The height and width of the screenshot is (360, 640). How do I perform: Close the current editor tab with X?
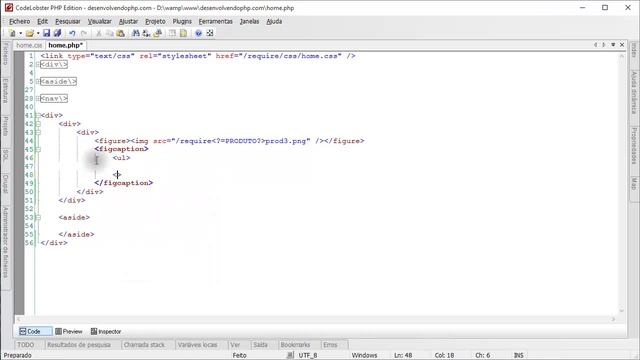pos(622,44)
